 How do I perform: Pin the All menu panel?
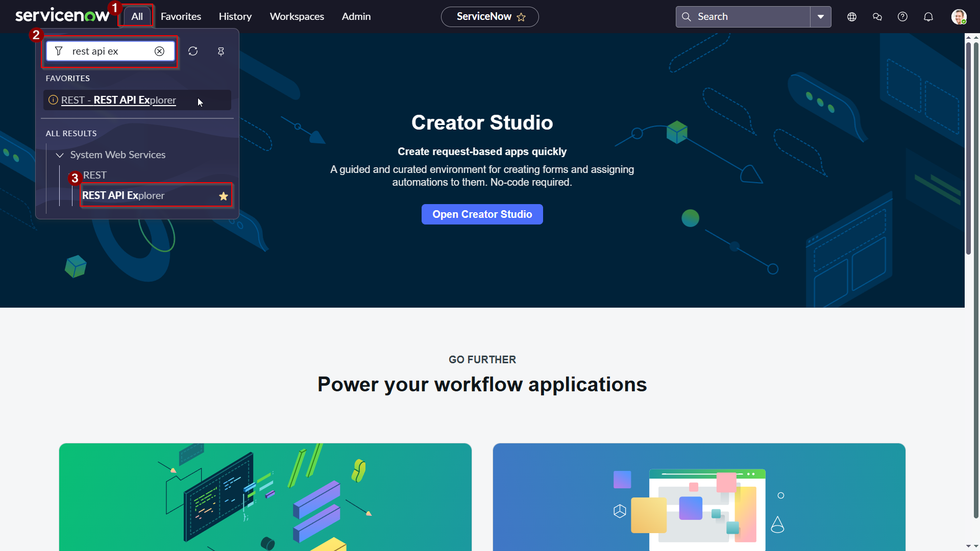tap(221, 51)
